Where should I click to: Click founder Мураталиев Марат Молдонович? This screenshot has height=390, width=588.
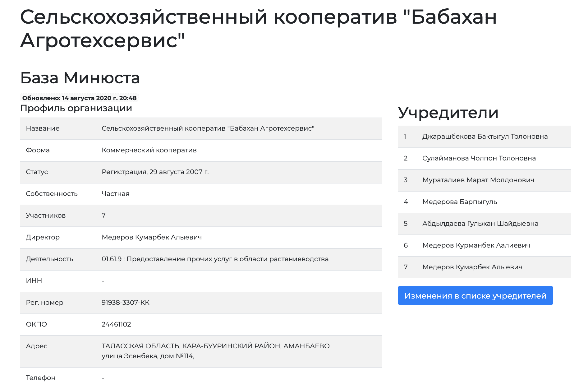point(478,180)
